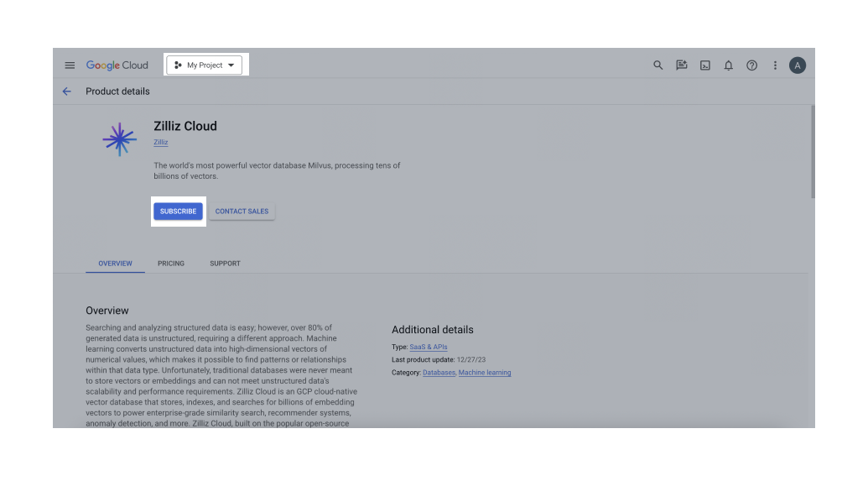
Task: Select the Overview tab
Action: [x=115, y=264]
